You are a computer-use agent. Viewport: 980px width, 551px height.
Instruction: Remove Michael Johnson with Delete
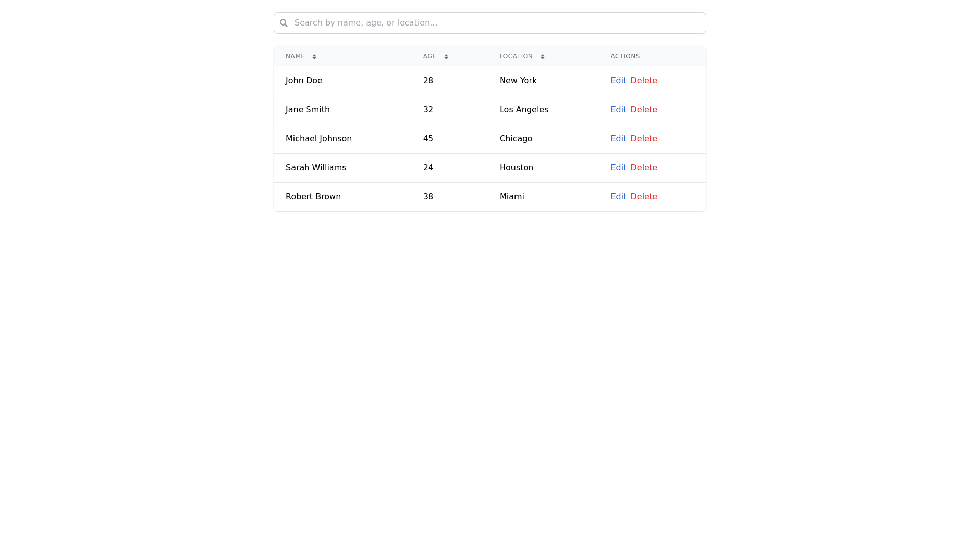click(644, 139)
